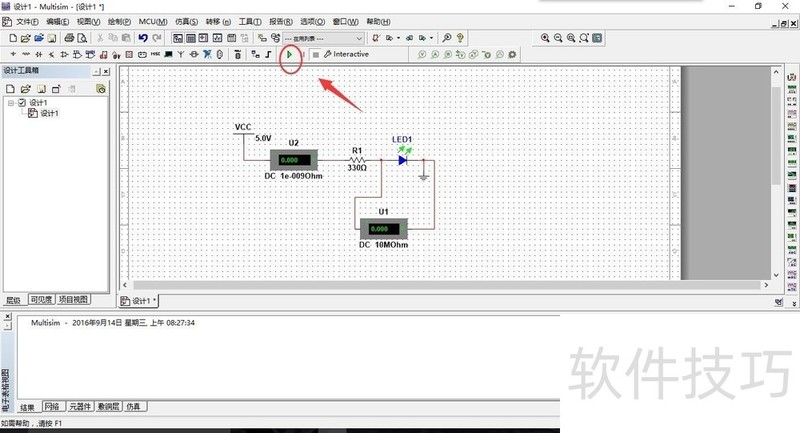Image resolution: width=800 pixels, height=433 pixels.
Task: Place a transistor component
Action: [x=52, y=54]
